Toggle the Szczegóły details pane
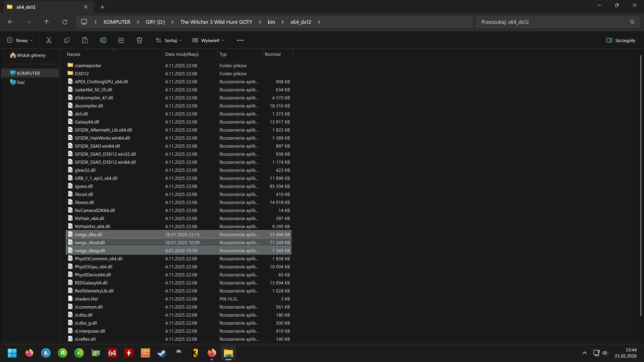This screenshot has width=644, height=362. [x=621, y=40]
